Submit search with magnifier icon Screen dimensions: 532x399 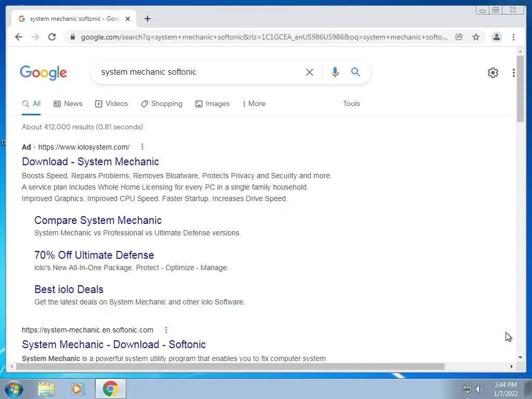coord(355,72)
